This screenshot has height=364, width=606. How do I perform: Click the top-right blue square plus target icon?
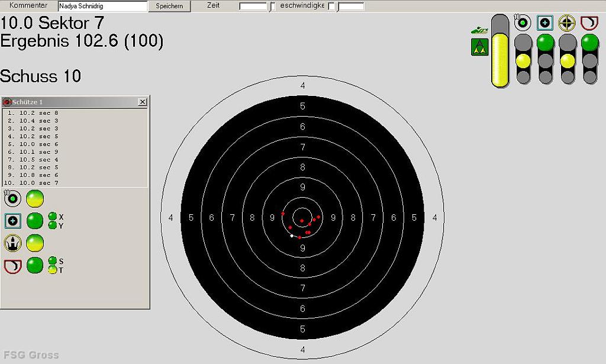pos(545,23)
